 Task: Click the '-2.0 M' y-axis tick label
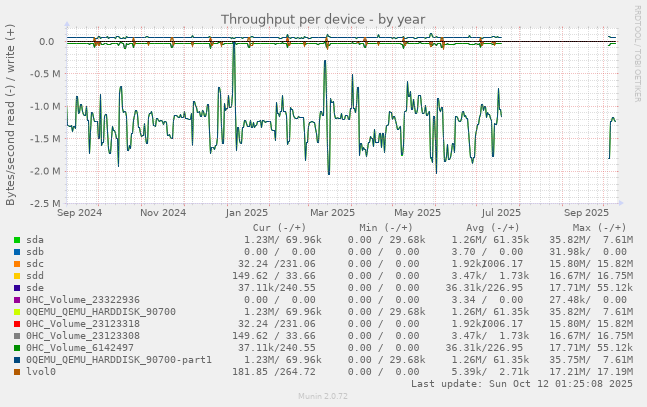point(43,171)
